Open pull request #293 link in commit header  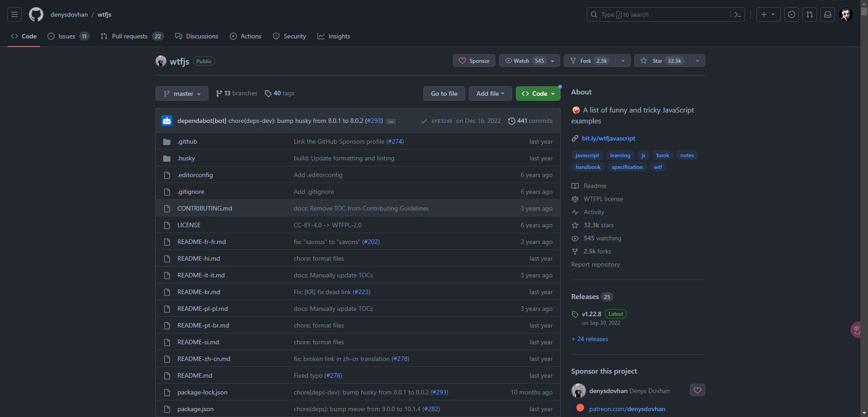(374, 121)
